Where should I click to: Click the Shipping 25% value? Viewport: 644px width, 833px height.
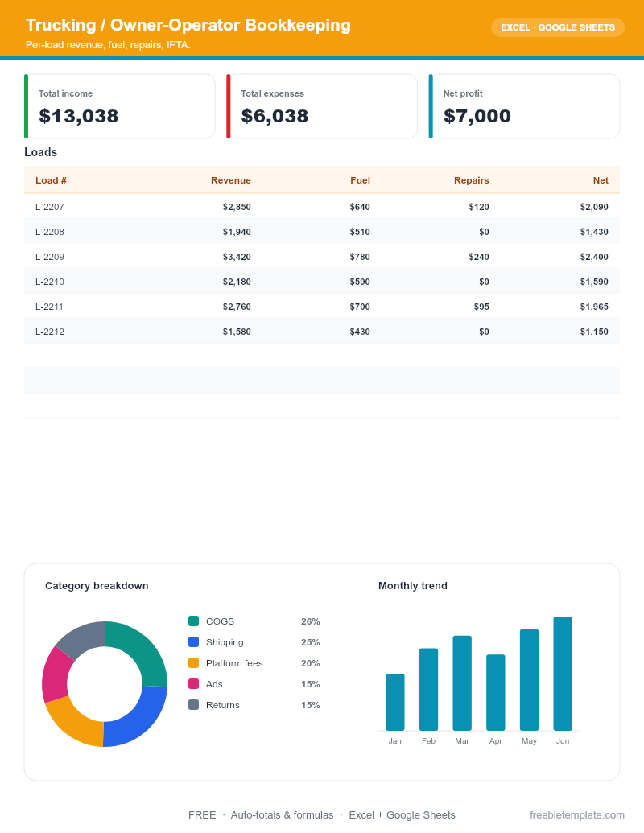310,642
